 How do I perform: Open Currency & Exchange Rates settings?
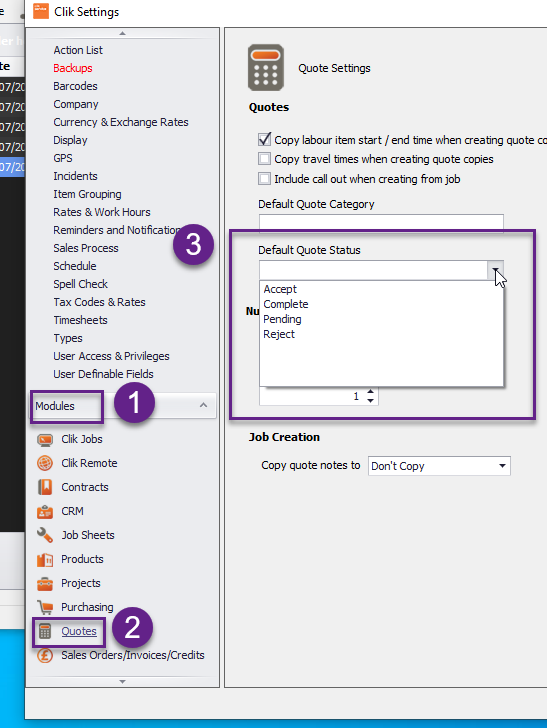[x=121, y=122]
